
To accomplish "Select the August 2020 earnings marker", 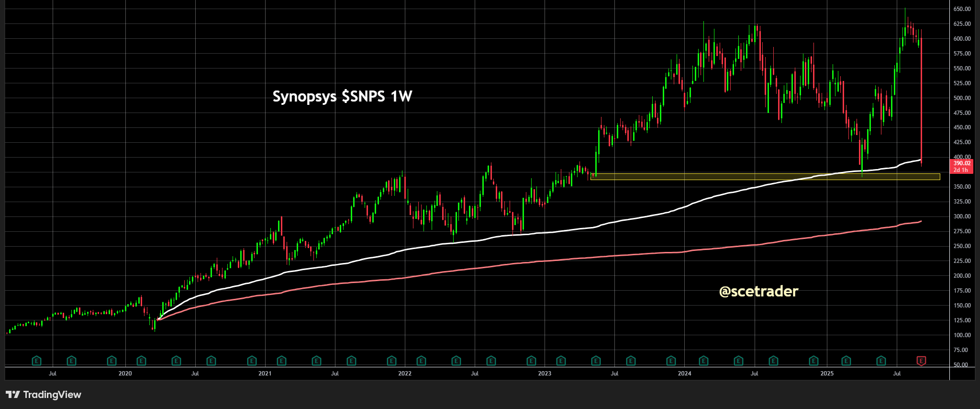I will [211, 361].
